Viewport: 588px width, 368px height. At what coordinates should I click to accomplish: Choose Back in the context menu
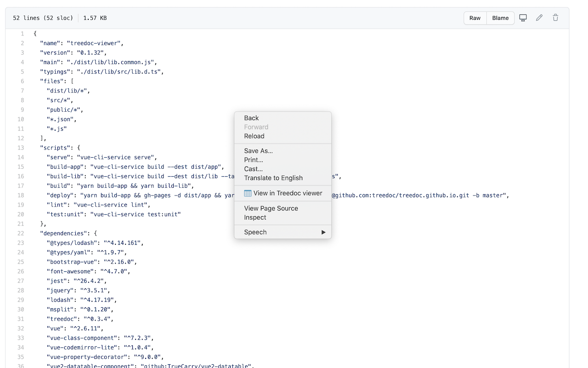(x=283, y=118)
